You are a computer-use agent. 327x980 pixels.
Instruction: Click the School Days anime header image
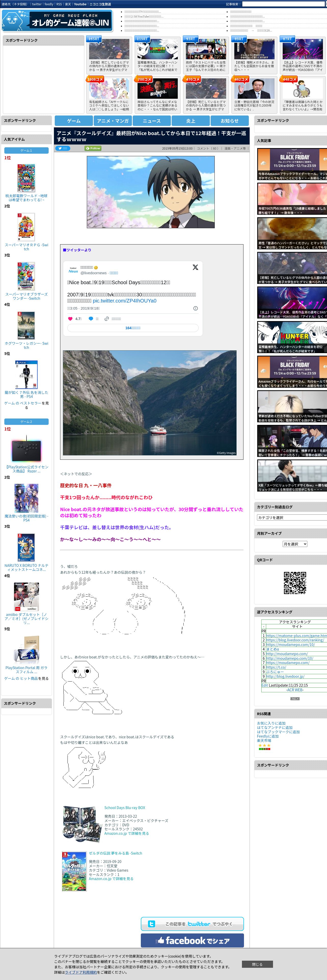(151, 192)
